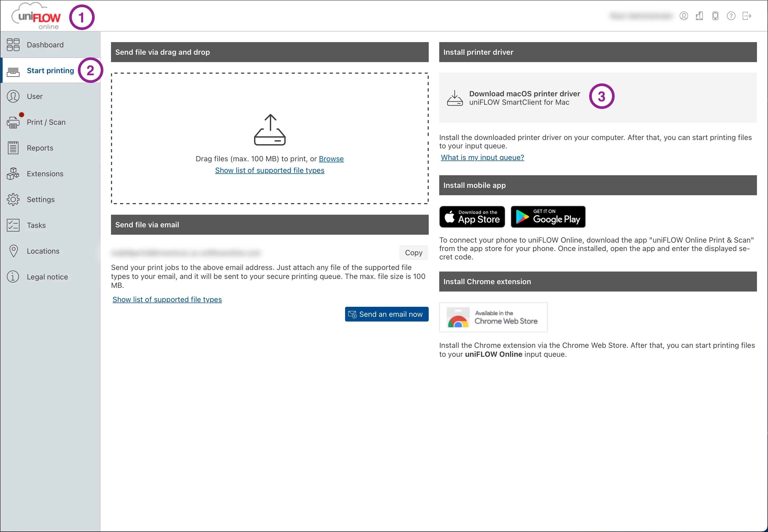Open Dashboard in the sidebar
Viewport: 768px width, 532px height.
(50, 45)
